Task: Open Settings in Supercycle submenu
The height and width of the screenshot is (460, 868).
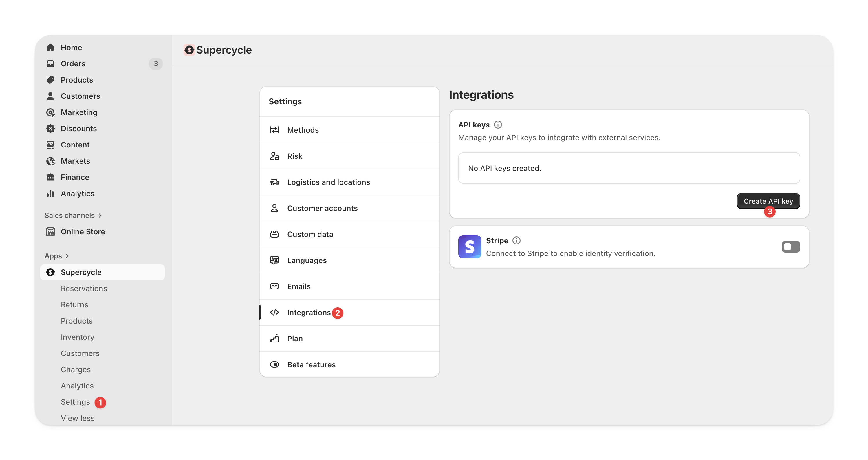Action: [75, 402]
